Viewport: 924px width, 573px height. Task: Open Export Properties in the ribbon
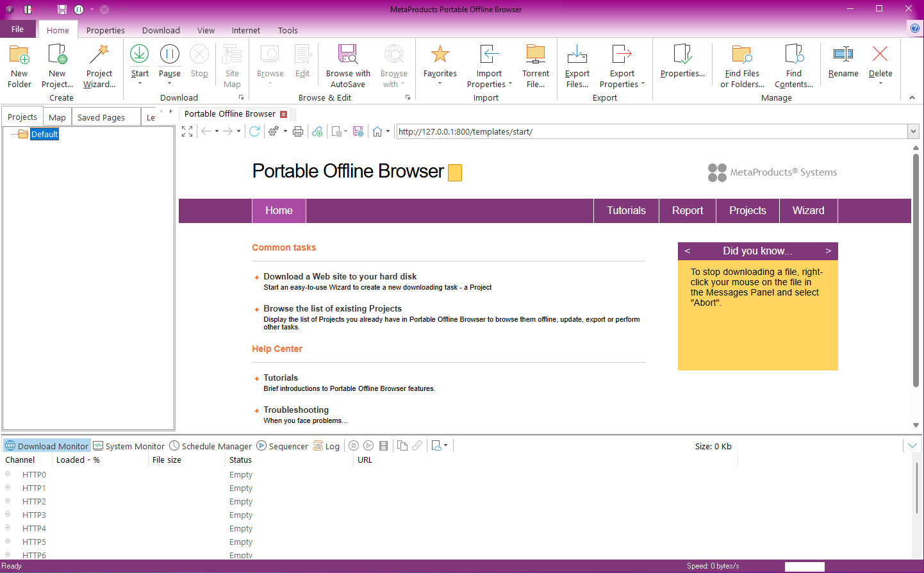pos(622,66)
